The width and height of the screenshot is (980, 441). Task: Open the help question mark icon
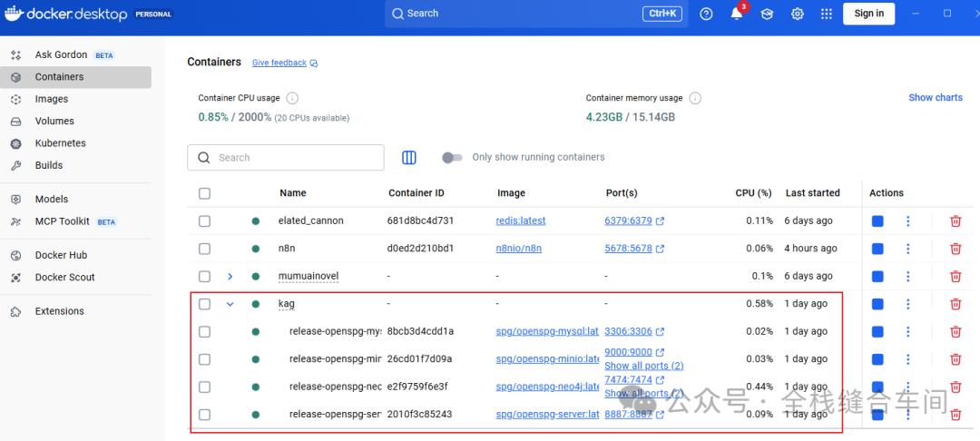pyautogui.click(x=706, y=14)
